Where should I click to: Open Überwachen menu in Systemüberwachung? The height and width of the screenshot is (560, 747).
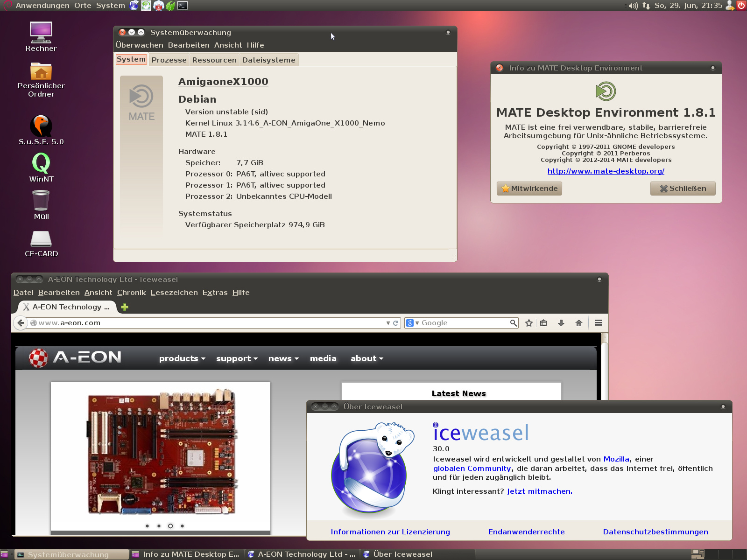(x=140, y=45)
